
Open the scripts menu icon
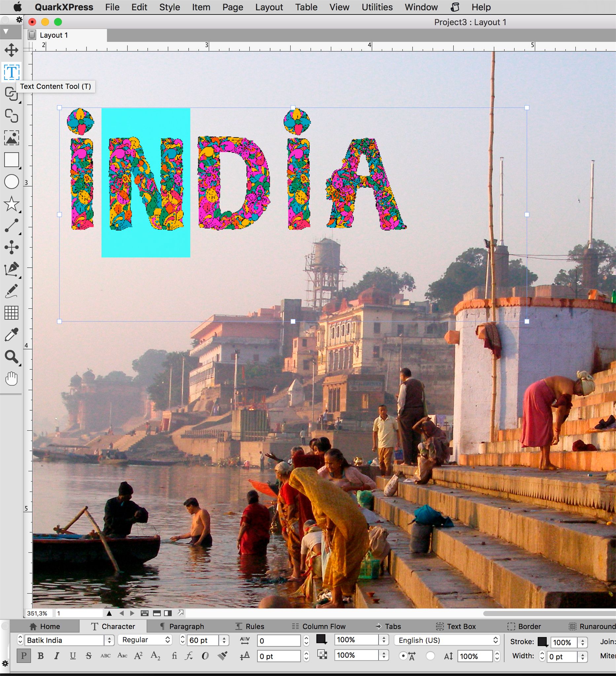point(454,7)
